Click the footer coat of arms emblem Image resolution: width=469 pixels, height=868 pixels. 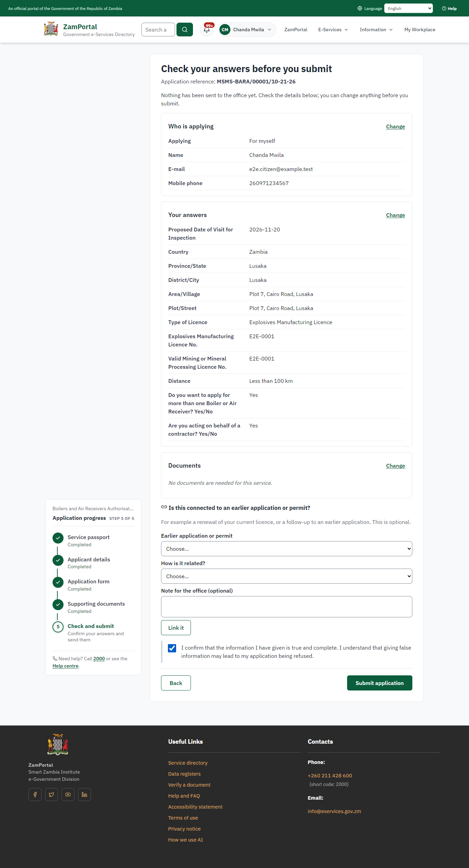(x=58, y=744)
